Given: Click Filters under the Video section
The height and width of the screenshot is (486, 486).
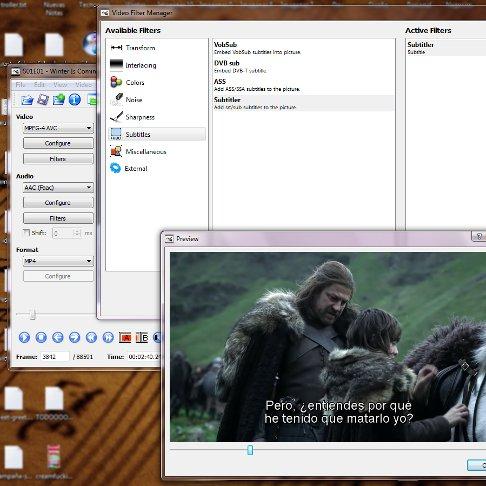Looking at the screenshot, I should click(x=58, y=159).
